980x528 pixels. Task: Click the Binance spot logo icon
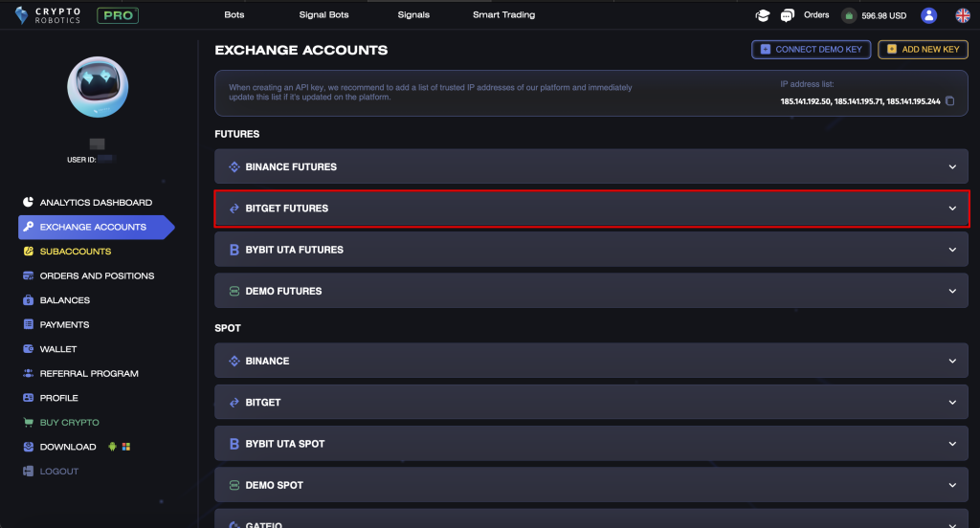(x=234, y=362)
